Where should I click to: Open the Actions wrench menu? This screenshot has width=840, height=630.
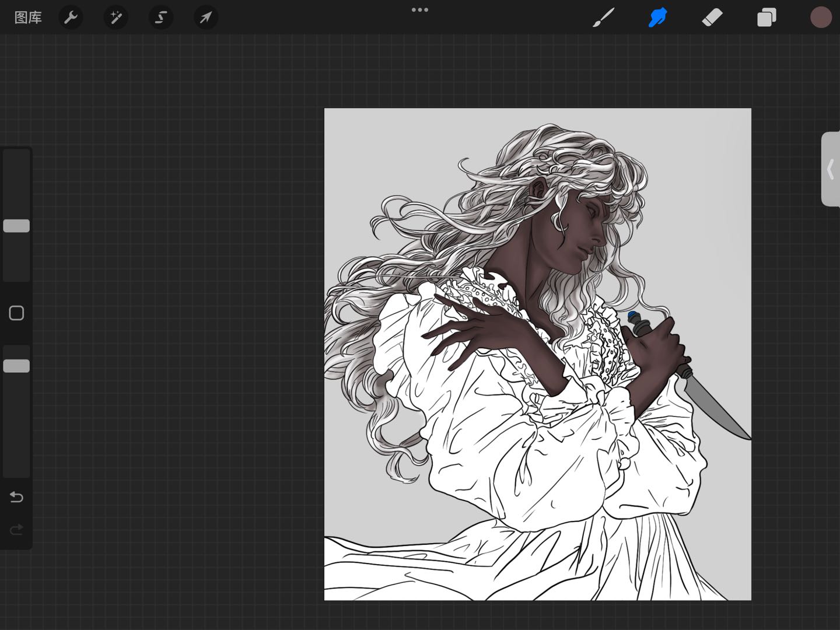[x=71, y=17]
